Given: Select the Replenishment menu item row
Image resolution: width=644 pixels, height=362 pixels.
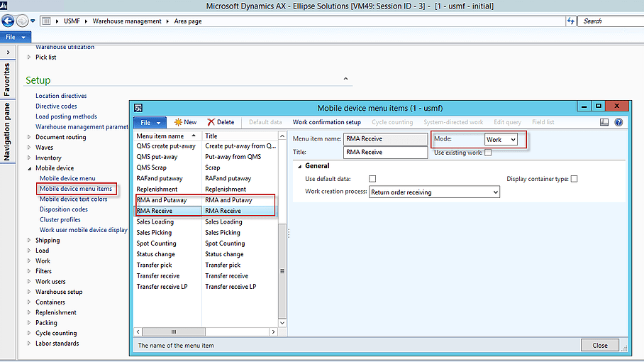Looking at the screenshot, I should [x=206, y=189].
